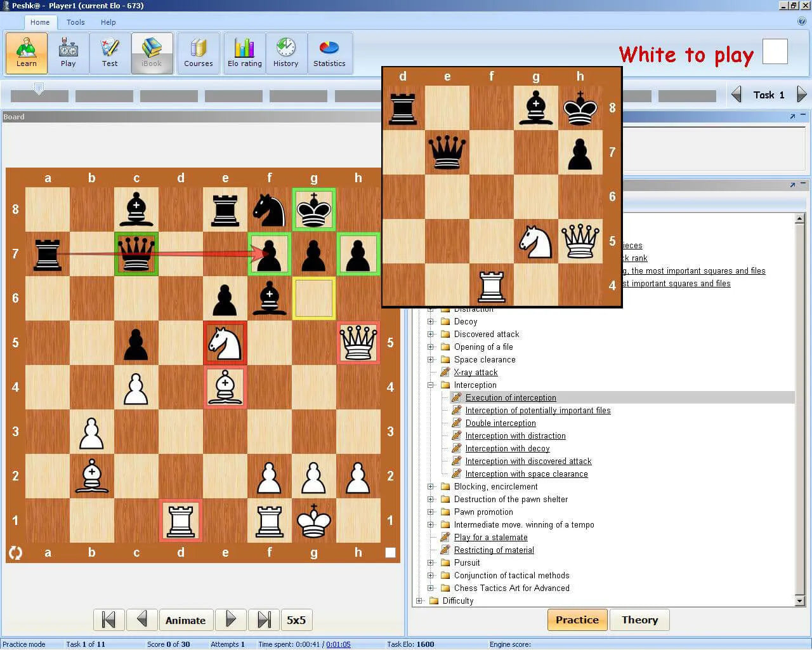Select the white queen on h5
The width and height of the screenshot is (812, 650).
(358, 343)
